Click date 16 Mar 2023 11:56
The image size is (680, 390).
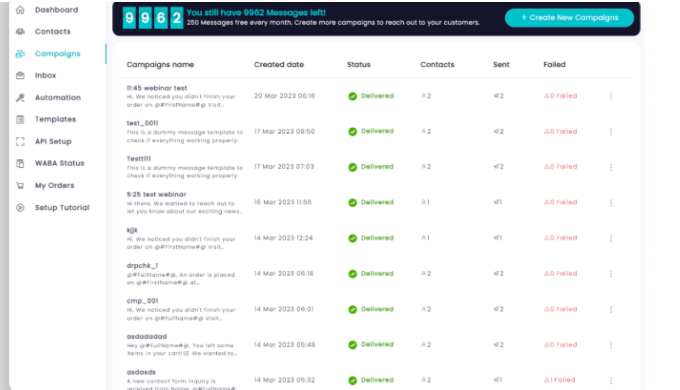tap(282, 202)
